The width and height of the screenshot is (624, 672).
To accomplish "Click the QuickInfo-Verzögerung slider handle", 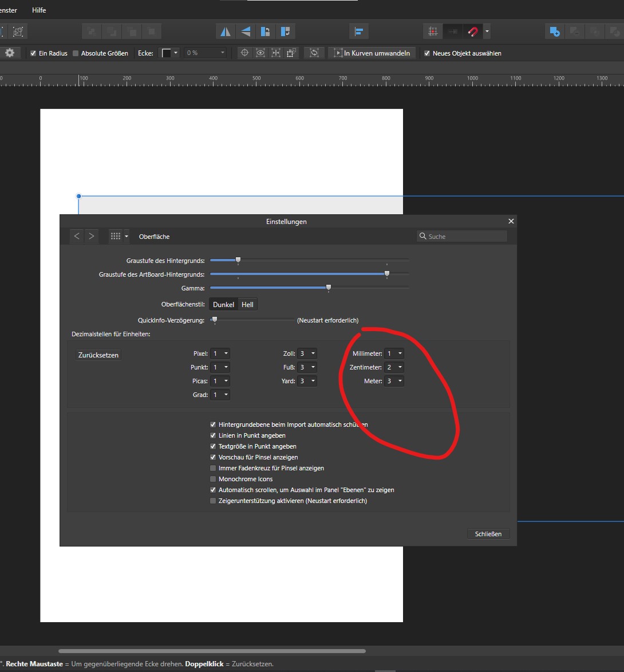I will coord(215,320).
